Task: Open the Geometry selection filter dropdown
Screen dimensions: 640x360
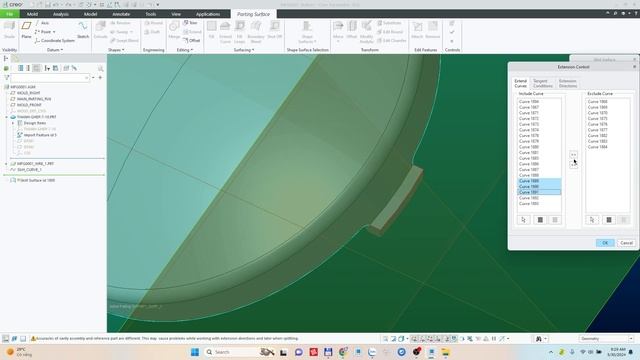Action: click(606, 339)
